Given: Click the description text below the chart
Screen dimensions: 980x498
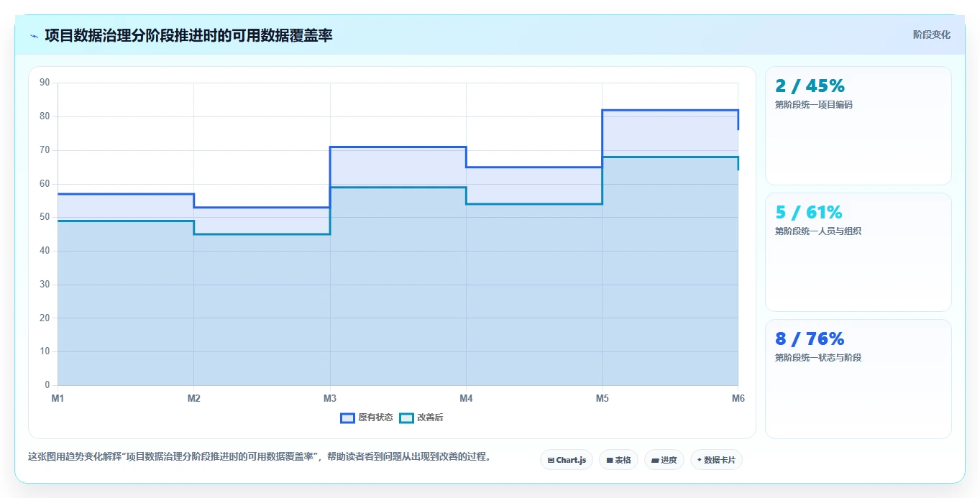Looking at the screenshot, I should (x=261, y=457).
